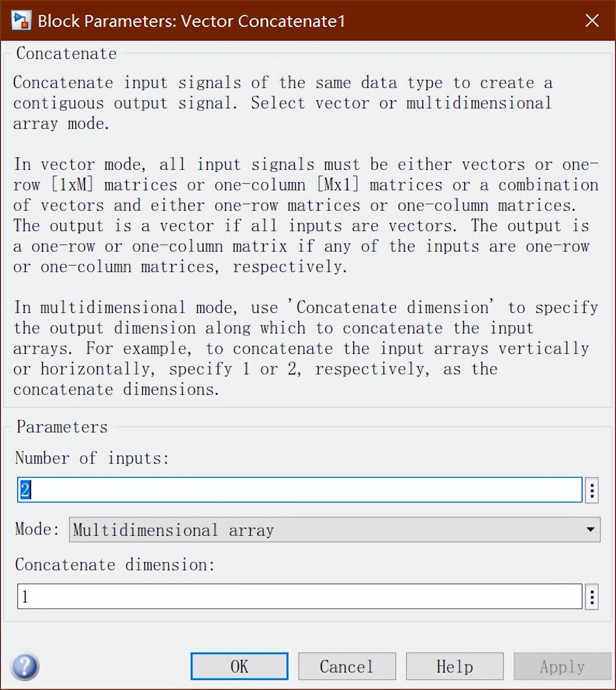
Task: Click the Simulink icon in the title bar
Action: [22, 21]
